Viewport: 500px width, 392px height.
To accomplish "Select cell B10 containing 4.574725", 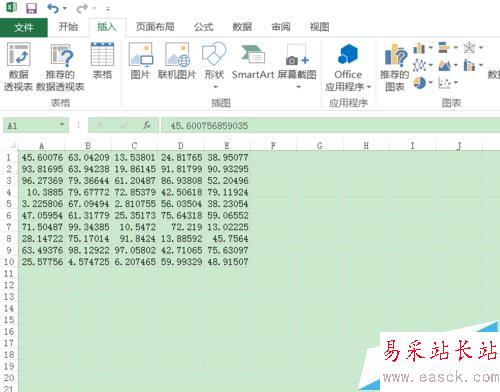I will tap(88, 262).
